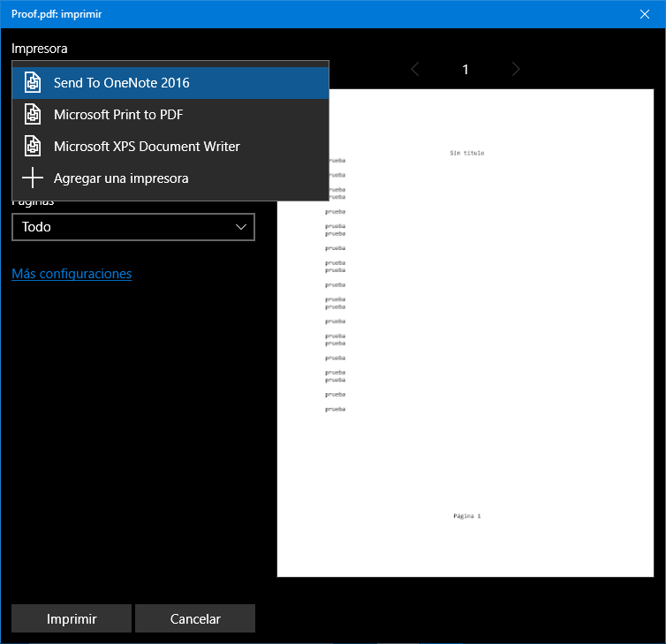Screen dimensions: 666x644
Task: Click the Print to PDF printer icon
Action: [x=33, y=114]
